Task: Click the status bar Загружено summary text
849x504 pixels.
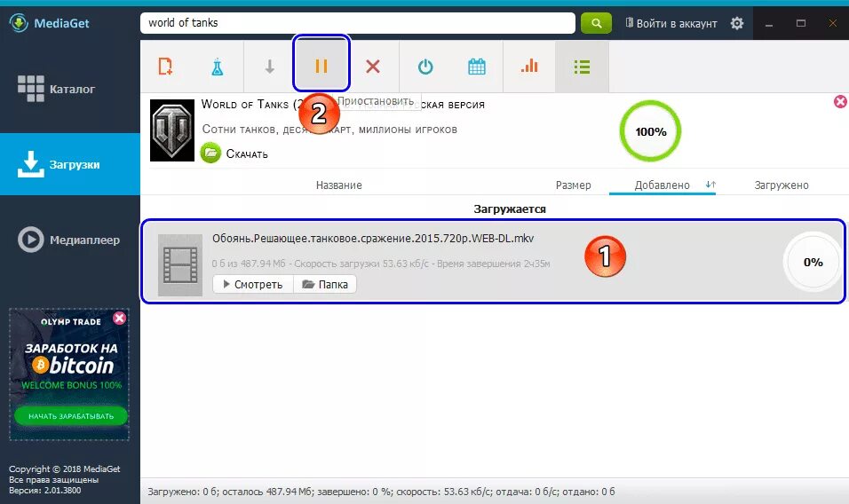Action: [381, 492]
